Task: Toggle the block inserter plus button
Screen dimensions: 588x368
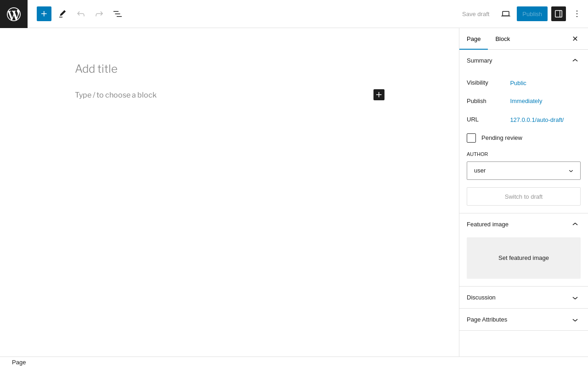Action: [x=44, y=14]
